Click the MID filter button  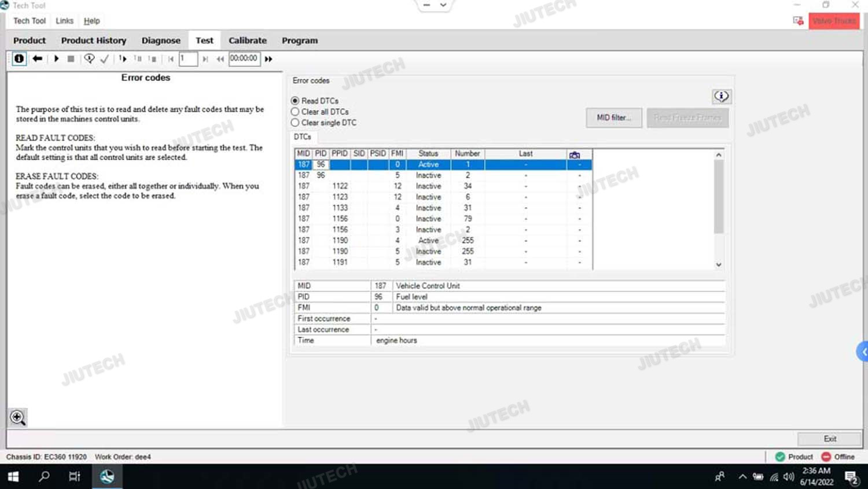click(x=613, y=117)
